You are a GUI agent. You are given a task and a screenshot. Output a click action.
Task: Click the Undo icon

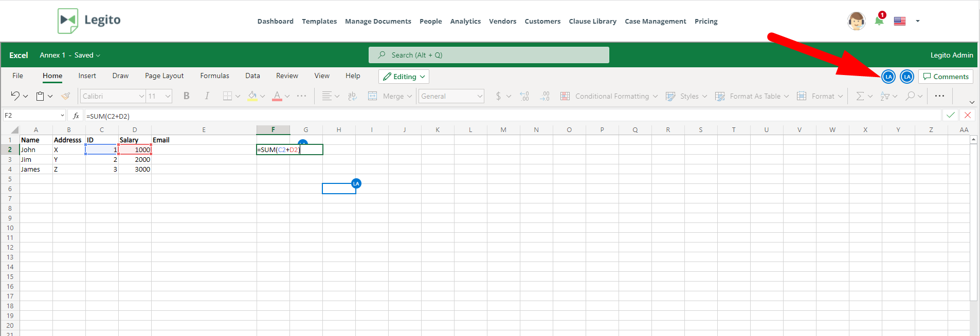point(15,96)
